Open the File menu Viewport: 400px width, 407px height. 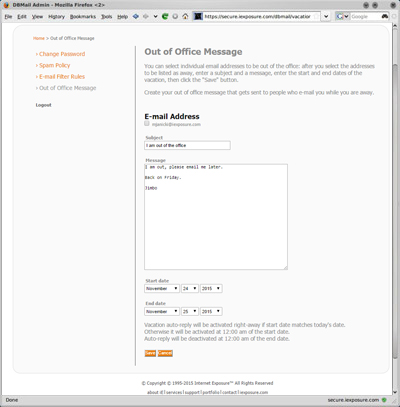[x=8, y=17]
